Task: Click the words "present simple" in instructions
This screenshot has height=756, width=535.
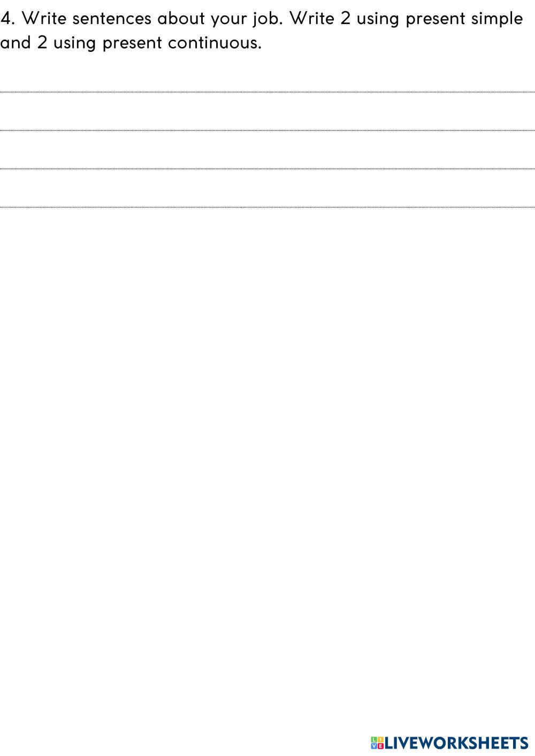Action: pyautogui.click(x=464, y=20)
